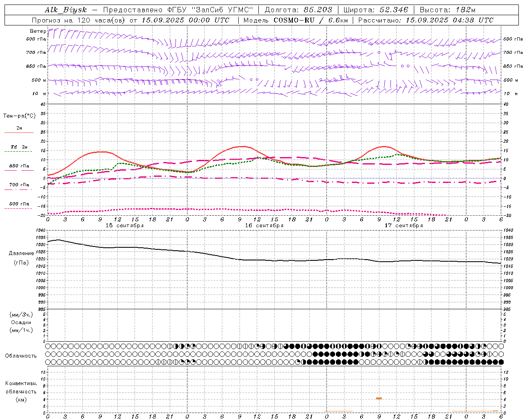Click orange convective cloud marker near 4 km

(x=379, y=398)
